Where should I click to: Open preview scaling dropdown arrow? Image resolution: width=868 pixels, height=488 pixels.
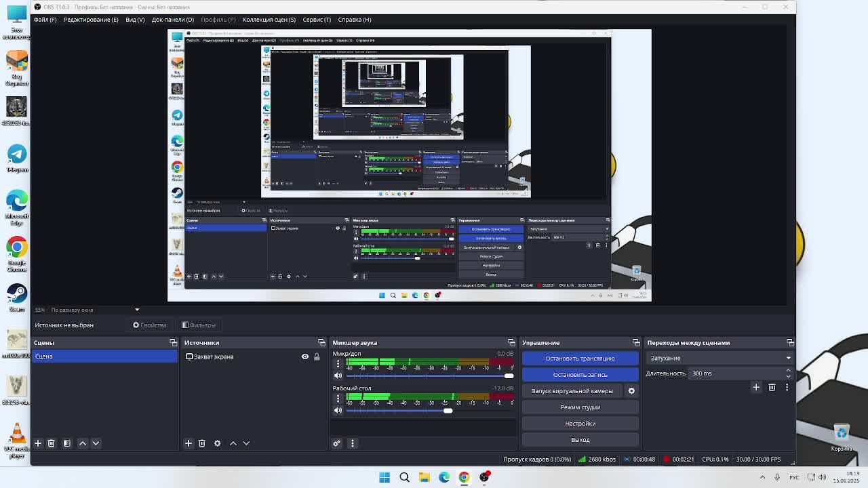click(136, 310)
